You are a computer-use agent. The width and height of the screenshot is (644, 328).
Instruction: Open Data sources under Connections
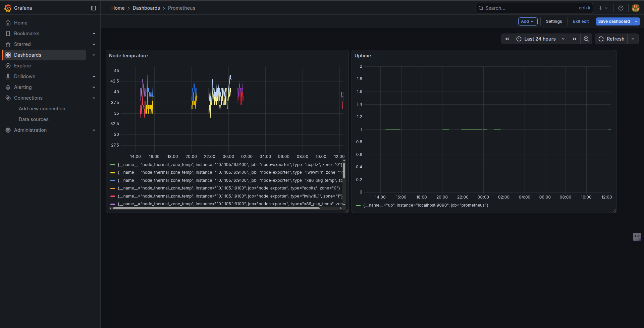click(x=34, y=119)
